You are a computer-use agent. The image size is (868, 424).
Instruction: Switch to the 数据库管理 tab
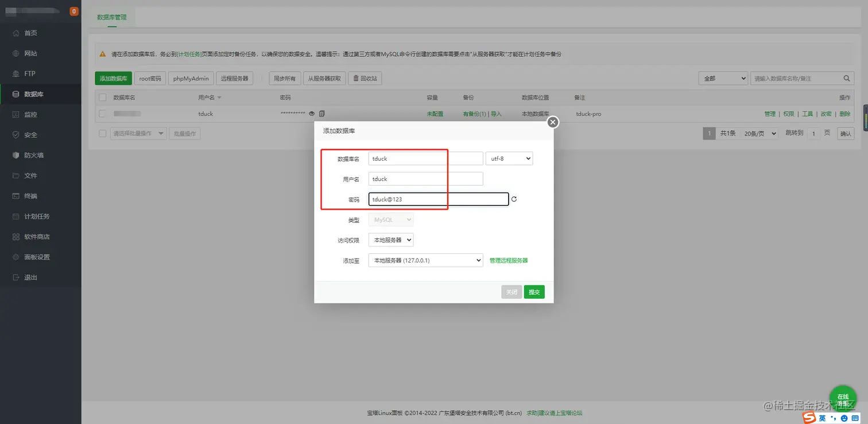pyautogui.click(x=112, y=17)
